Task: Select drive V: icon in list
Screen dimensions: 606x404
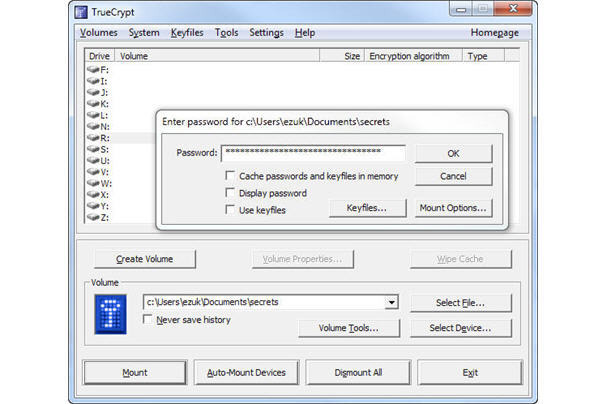Action: tap(93, 172)
